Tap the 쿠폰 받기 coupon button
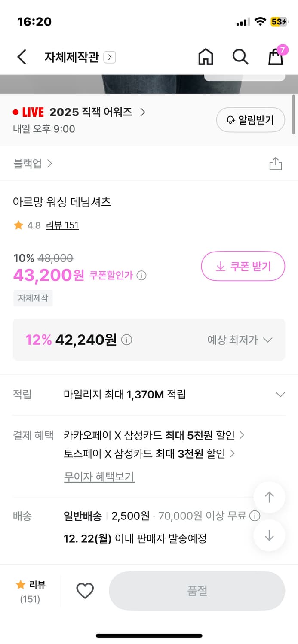This screenshot has height=644, width=298. pos(243,266)
